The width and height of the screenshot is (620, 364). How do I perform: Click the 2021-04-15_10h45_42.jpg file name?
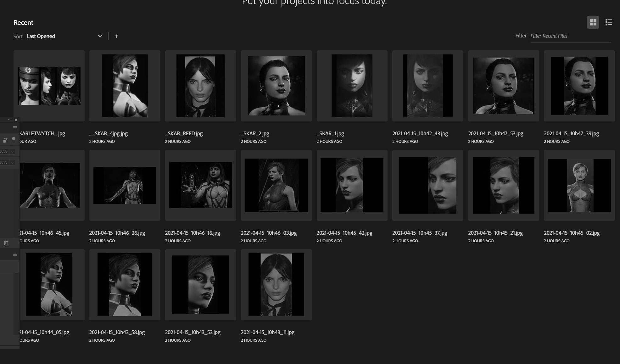[344, 233]
